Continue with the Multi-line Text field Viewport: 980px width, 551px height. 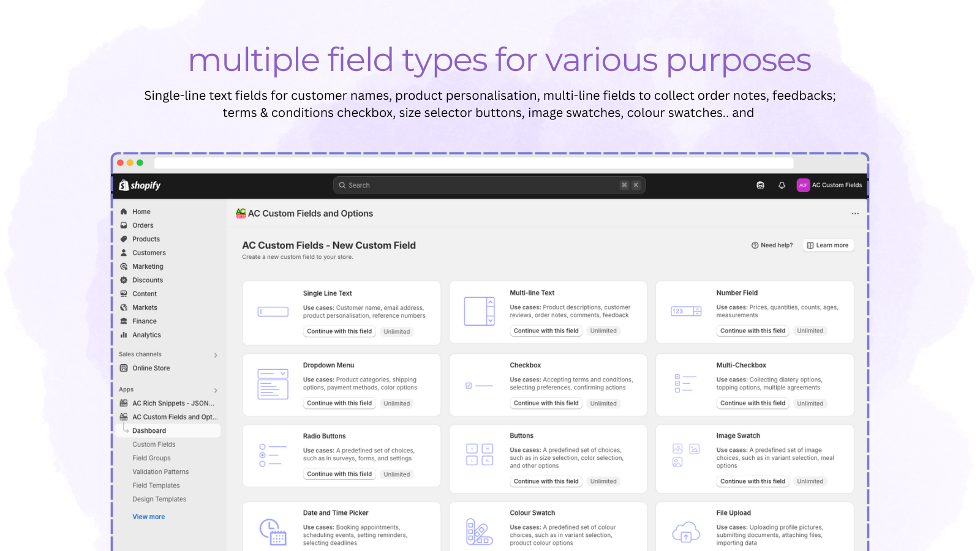click(x=546, y=331)
